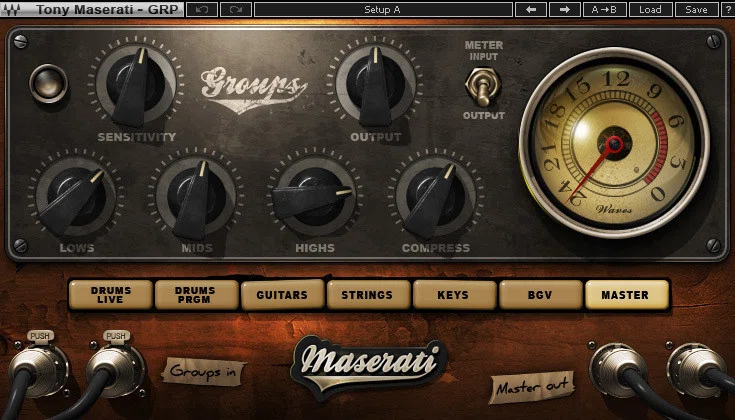Adjust the Sensitivity knob
This screenshot has width=735, height=420.
pyautogui.click(x=136, y=83)
